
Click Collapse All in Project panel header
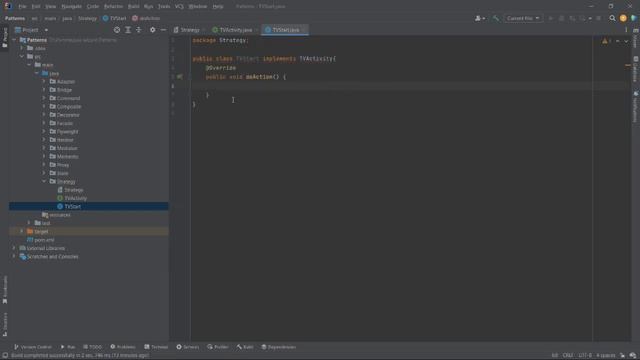139,30
